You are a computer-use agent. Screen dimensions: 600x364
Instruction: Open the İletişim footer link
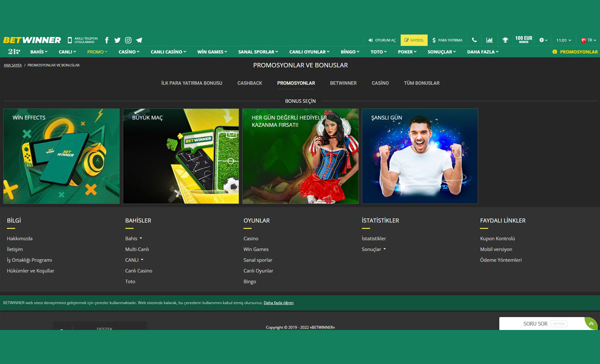(15, 249)
